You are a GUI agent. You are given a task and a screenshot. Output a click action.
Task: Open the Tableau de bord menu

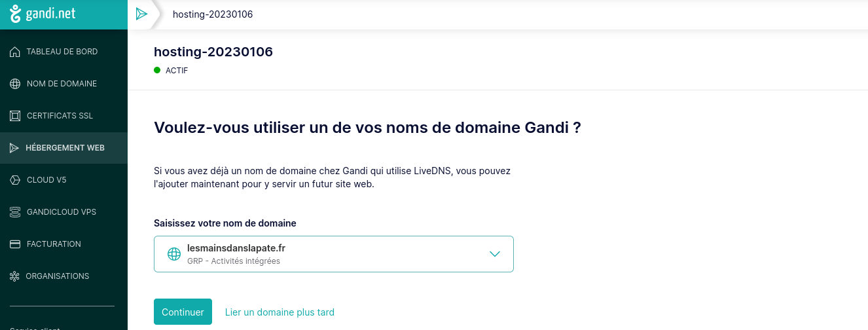(62, 52)
